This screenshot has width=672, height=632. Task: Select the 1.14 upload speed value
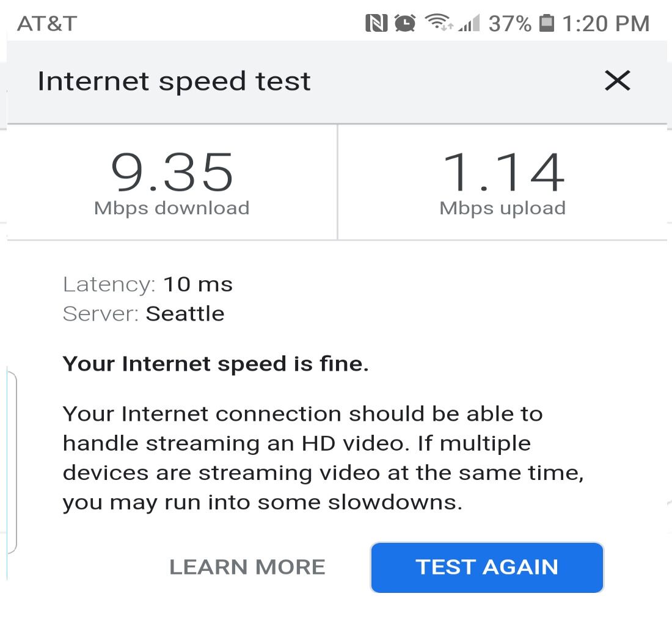click(x=503, y=172)
